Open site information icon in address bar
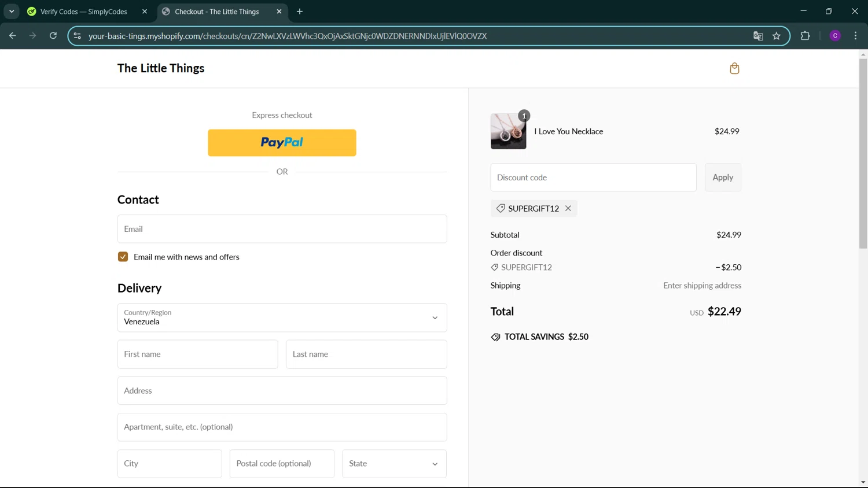Screen dimensions: 868x488 (78, 36)
